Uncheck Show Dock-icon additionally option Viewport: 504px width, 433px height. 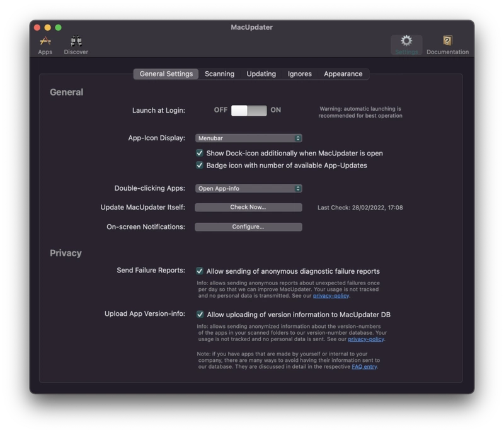200,152
